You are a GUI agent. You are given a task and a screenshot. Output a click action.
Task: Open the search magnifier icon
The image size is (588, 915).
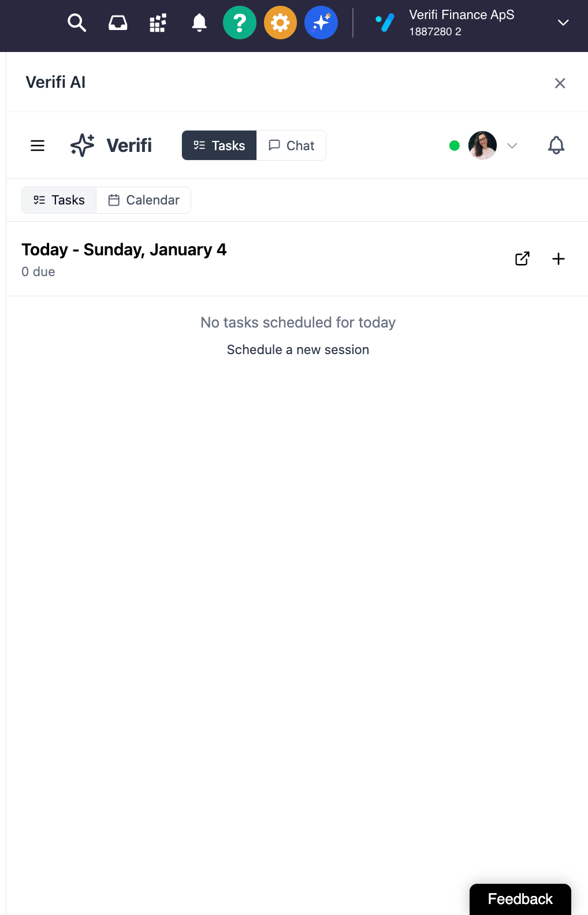tap(76, 23)
